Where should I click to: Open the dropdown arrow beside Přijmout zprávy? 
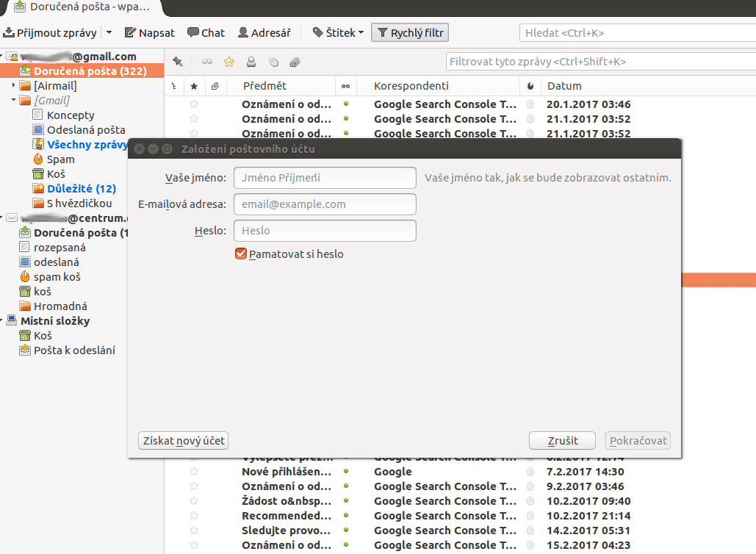[x=109, y=32]
